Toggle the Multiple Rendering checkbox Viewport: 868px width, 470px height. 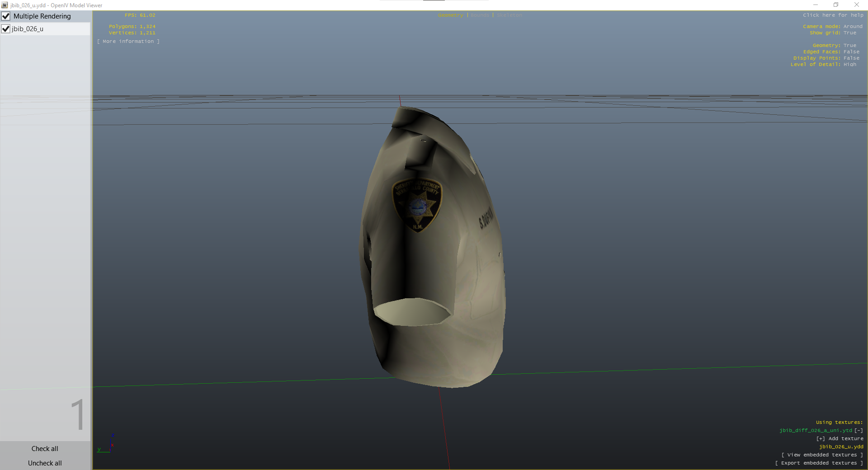click(x=6, y=16)
